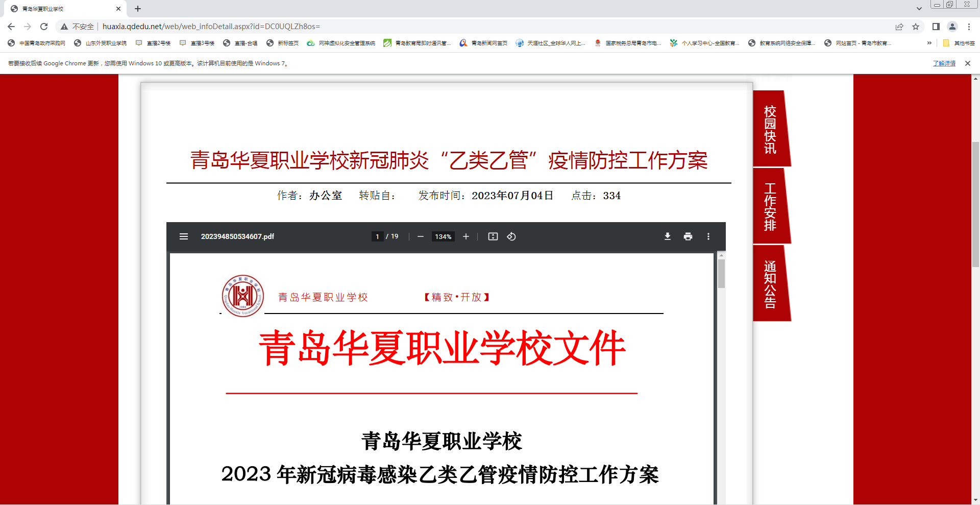
Task: Fit PDF to page
Action: (493, 236)
